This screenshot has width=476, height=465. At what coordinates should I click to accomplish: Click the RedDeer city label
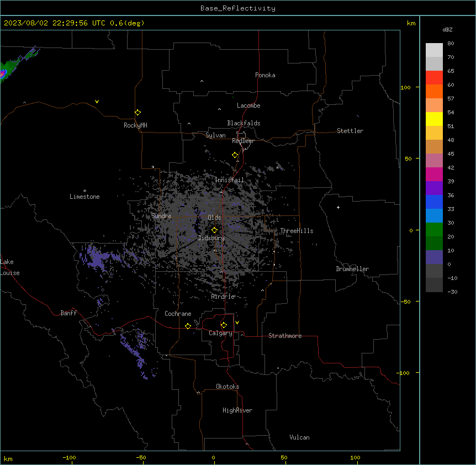point(243,141)
